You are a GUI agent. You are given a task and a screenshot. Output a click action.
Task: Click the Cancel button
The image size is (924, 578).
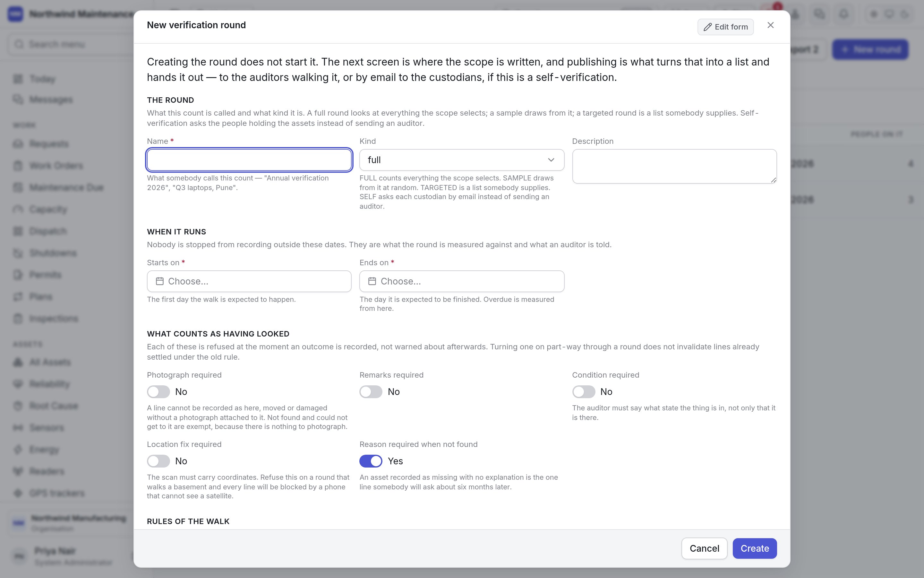coord(704,548)
